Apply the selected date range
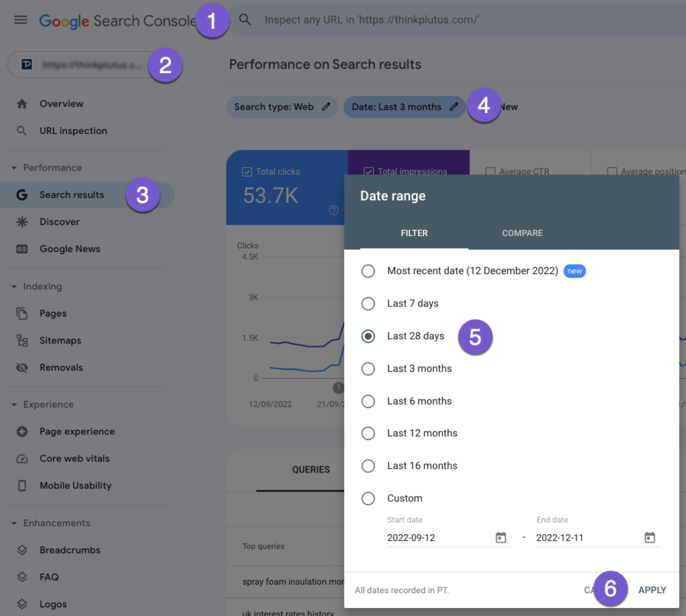This screenshot has width=686, height=616. 652,590
